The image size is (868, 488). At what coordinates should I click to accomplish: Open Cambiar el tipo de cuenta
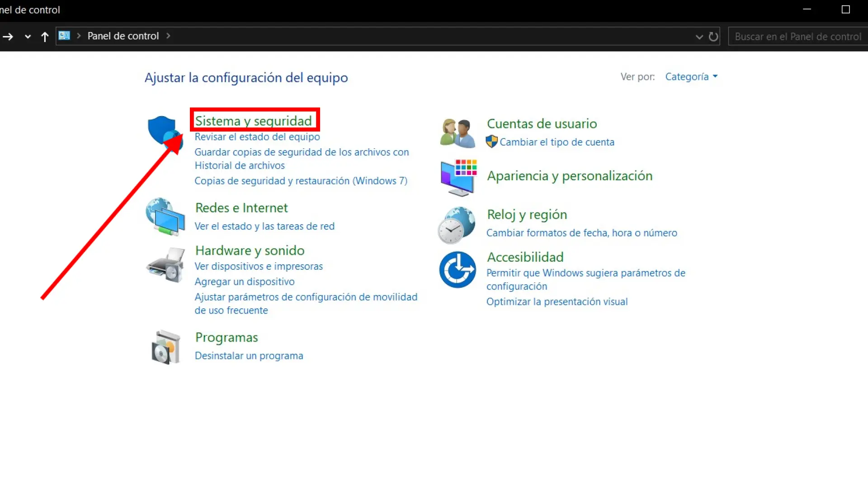[x=557, y=142]
